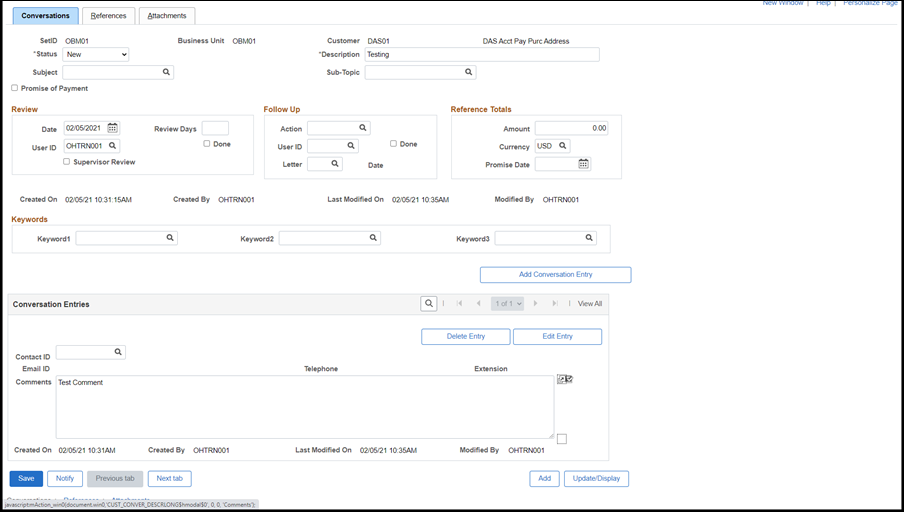Open Keyword1 lookup magnifier
The width and height of the screenshot is (904, 512).
170,238
